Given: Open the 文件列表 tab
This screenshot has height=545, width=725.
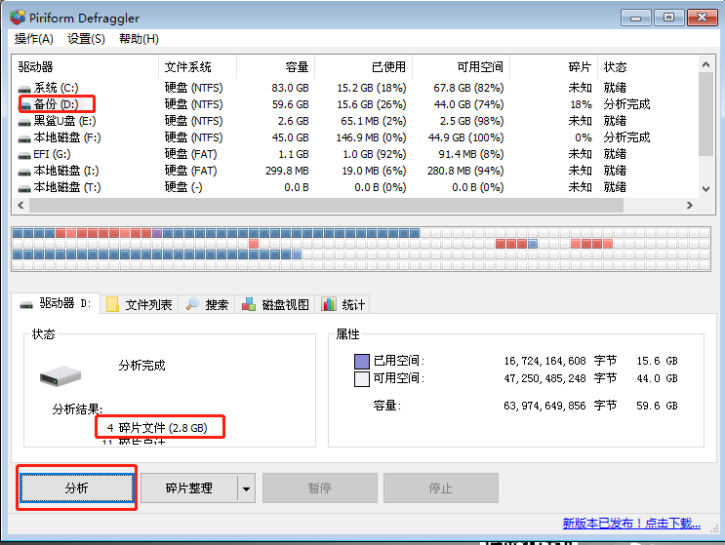Looking at the screenshot, I should pos(139,304).
